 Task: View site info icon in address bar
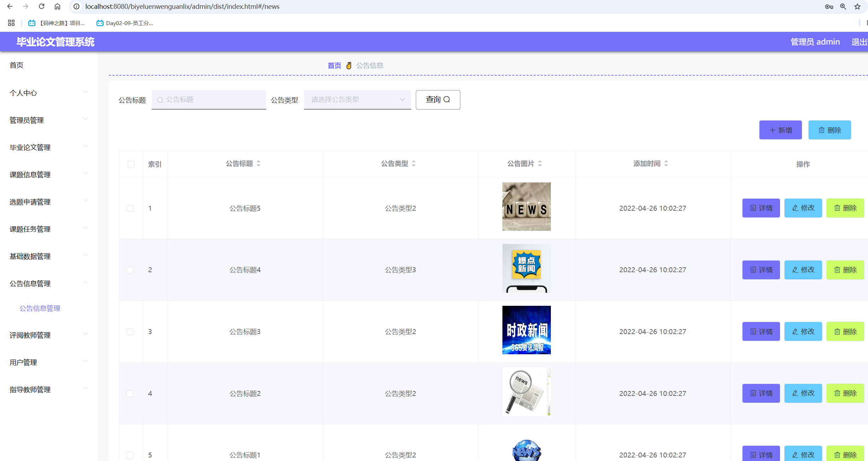click(x=76, y=6)
